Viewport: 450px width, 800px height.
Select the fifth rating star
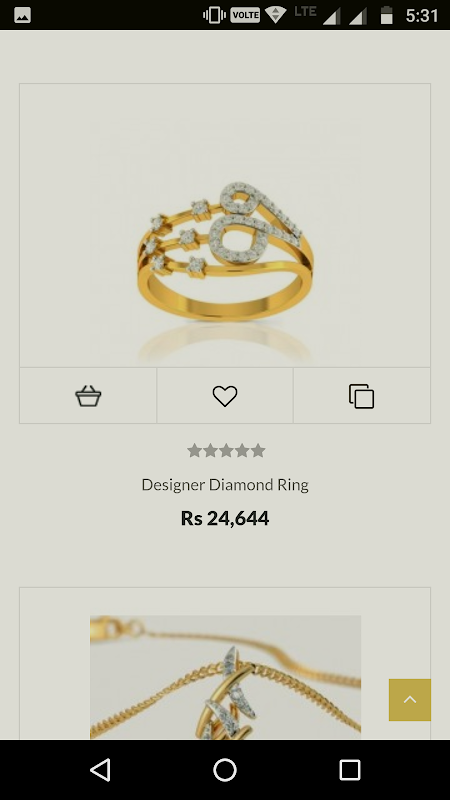coord(258,451)
